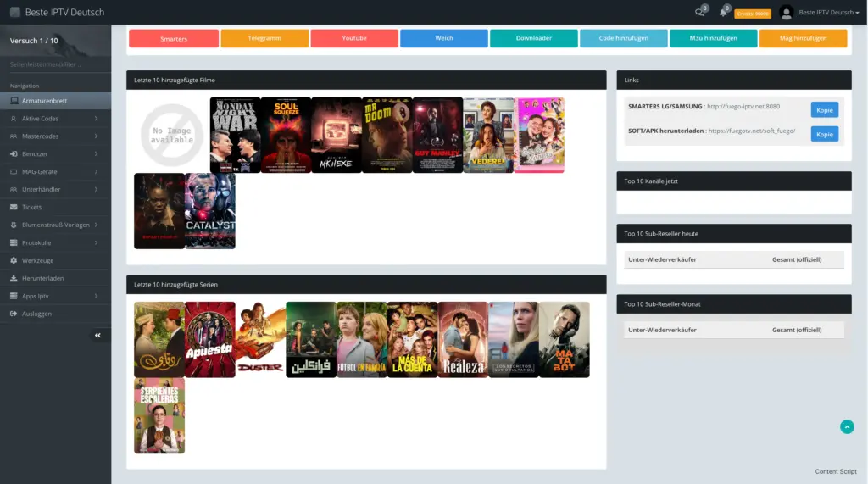Copy the SOFT/APK herunterladen link with Kopie
868x484 pixels.
click(x=824, y=134)
